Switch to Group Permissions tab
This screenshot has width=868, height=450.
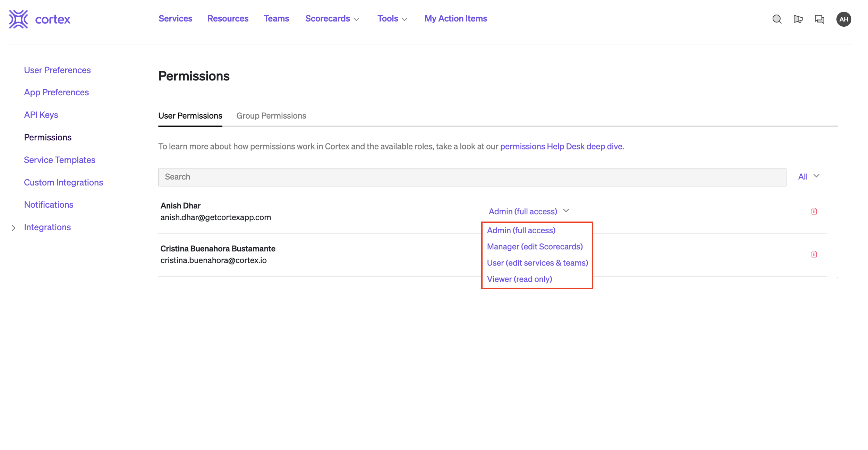pos(271,116)
